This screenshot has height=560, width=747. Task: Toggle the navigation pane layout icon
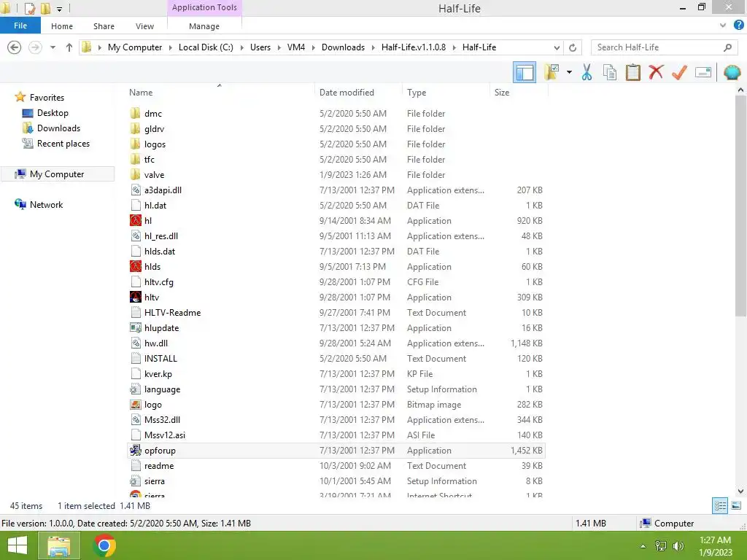click(x=525, y=72)
